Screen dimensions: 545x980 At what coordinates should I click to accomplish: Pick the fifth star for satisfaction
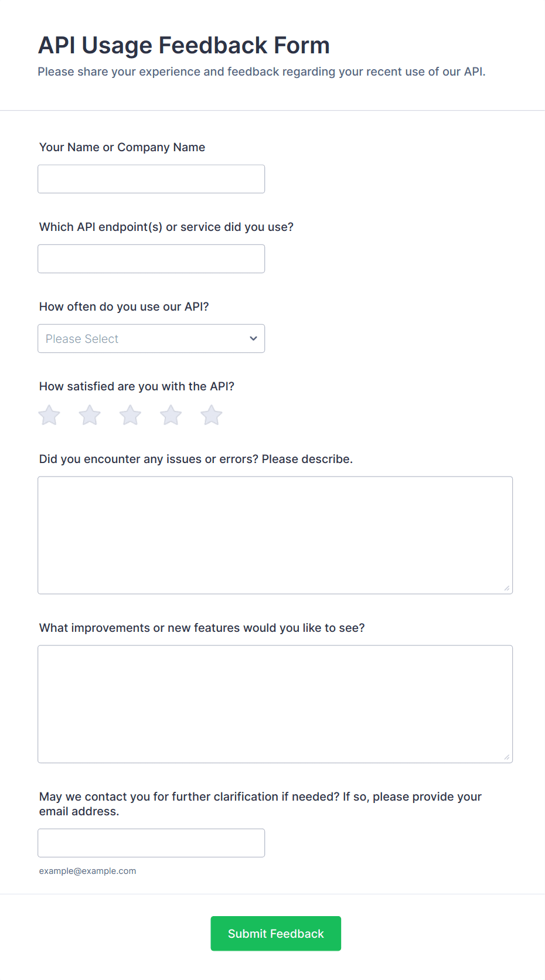pos(212,416)
